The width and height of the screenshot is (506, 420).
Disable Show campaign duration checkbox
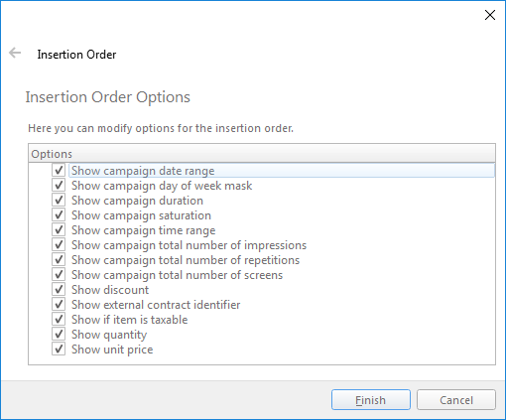click(59, 201)
